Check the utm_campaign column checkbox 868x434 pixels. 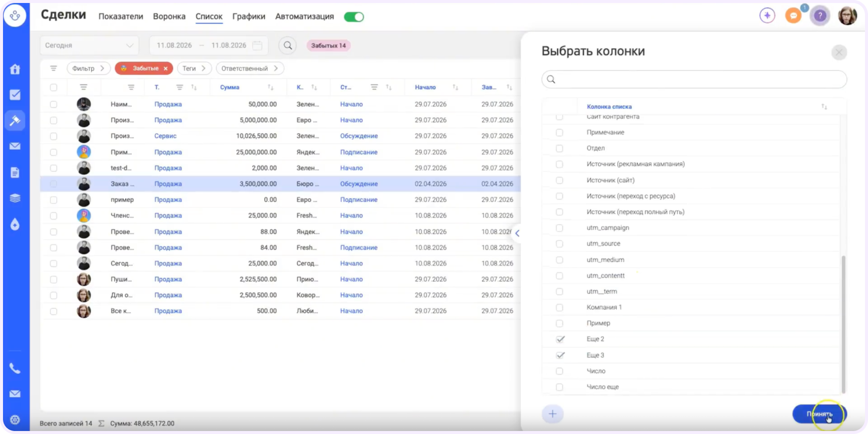pos(559,228)
